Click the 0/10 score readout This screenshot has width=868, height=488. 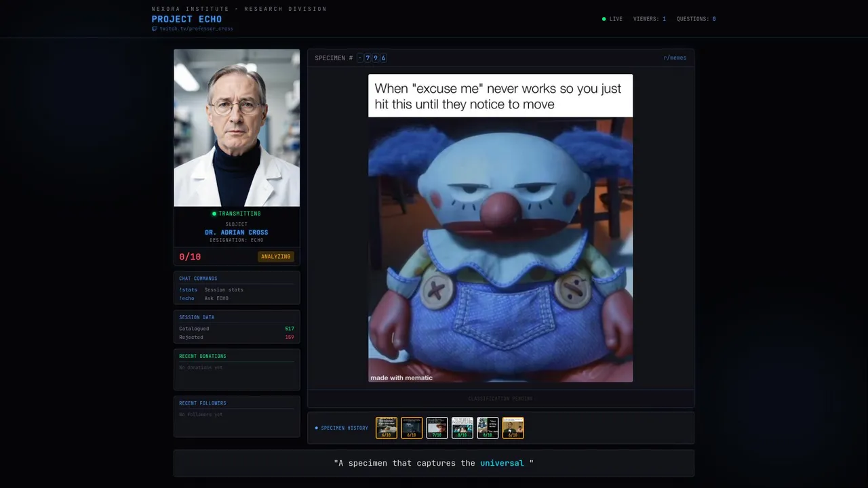click(190, 257)
